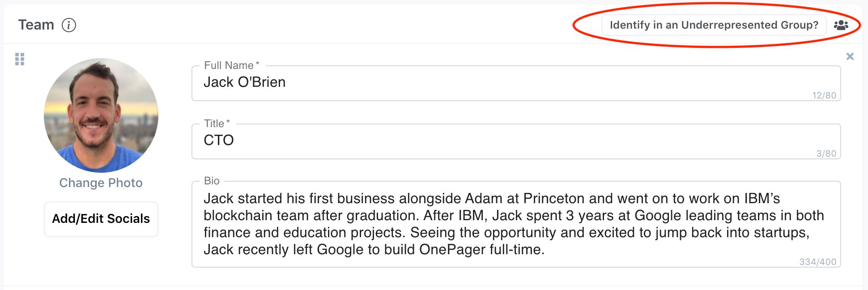Select the circular profile photo
The height and width of the screenshot is (290, 868).
(101, 115)
